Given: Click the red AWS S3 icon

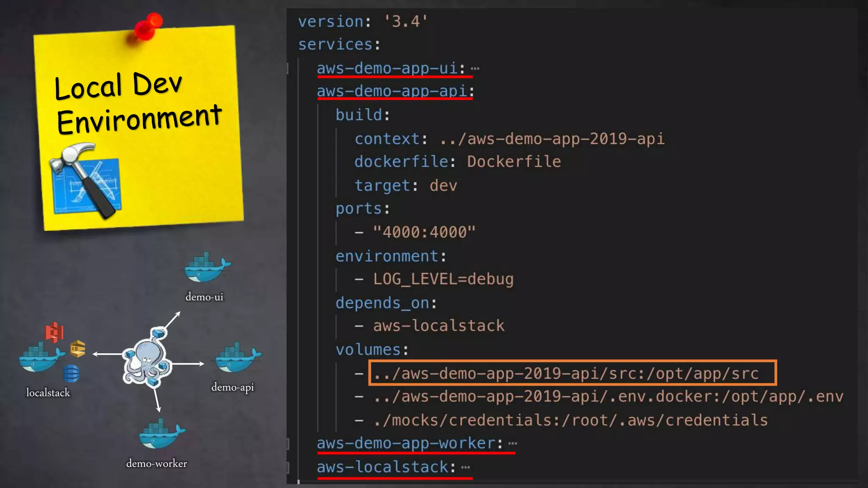Looking at the screenshot, I should (54, 332).
